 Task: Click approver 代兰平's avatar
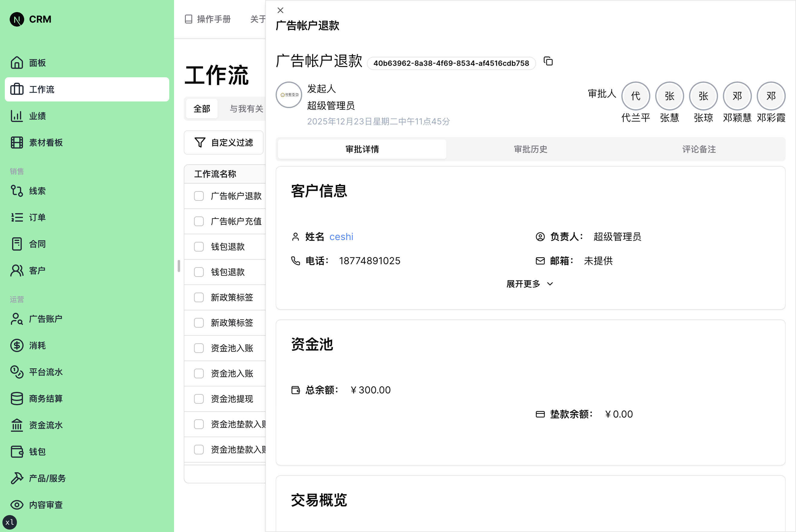click(x=635, y=96)
